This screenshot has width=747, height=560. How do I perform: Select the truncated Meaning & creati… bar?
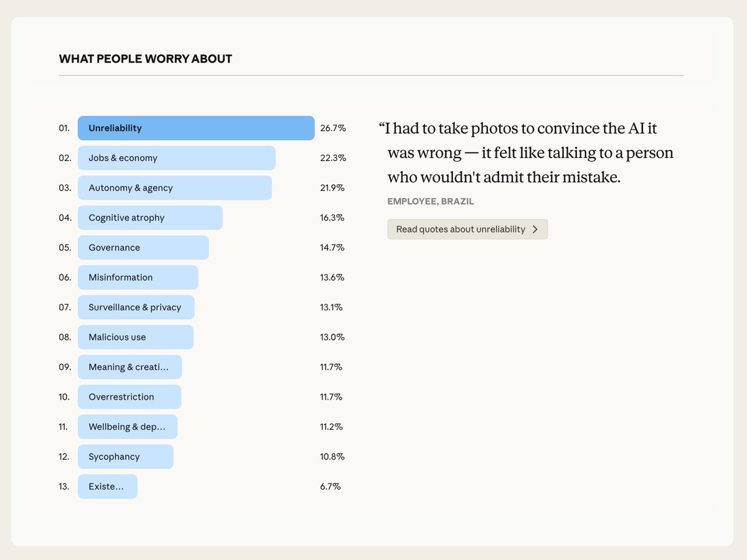click(130, 367)
